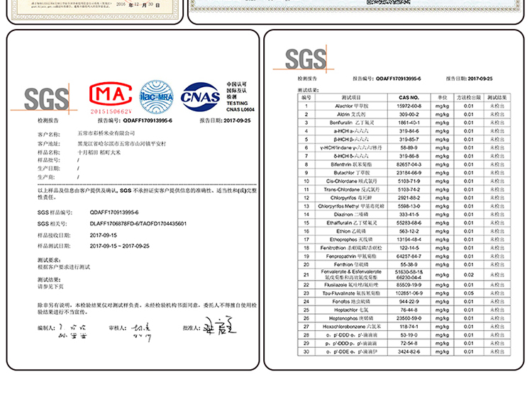Select CAS number 3424-82-6 in row 30
This screenshot has width=532, height=401.
pyautogui.click(x=409, y=351)
